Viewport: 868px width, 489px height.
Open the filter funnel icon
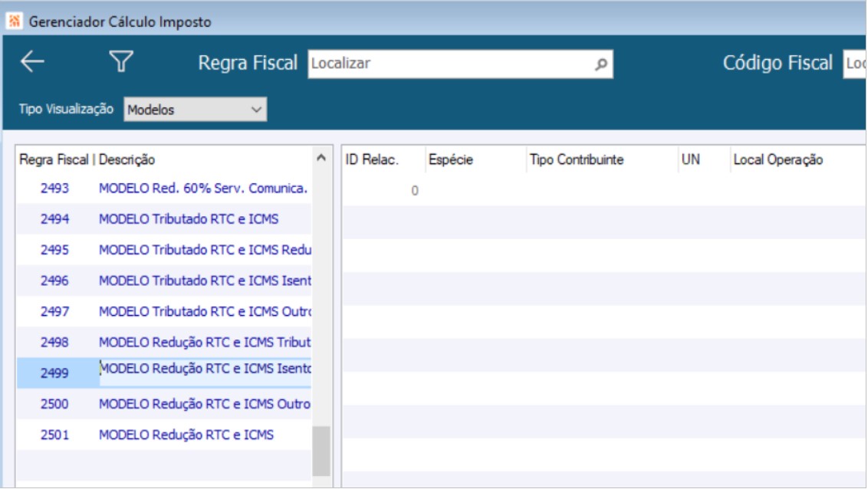click(x=121, y=61)
